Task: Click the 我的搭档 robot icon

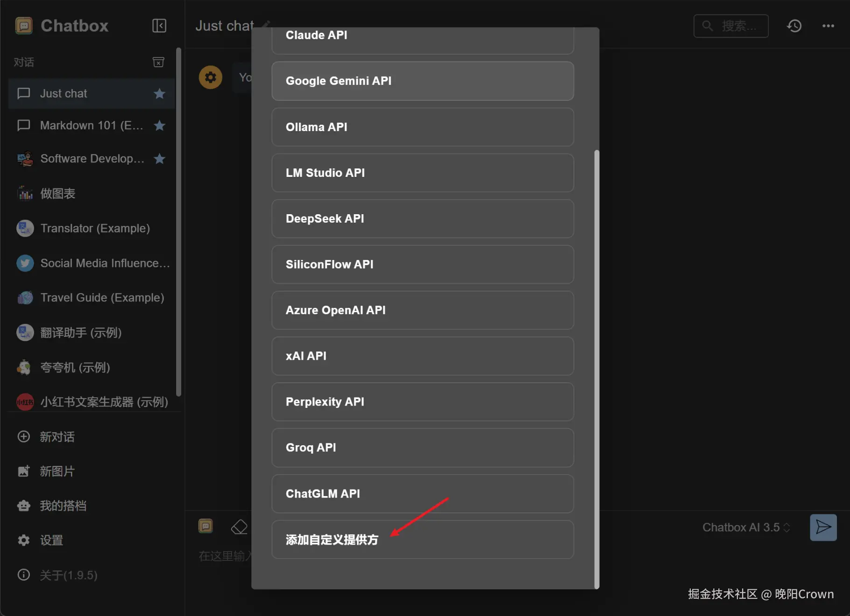Action: [24, 506]
